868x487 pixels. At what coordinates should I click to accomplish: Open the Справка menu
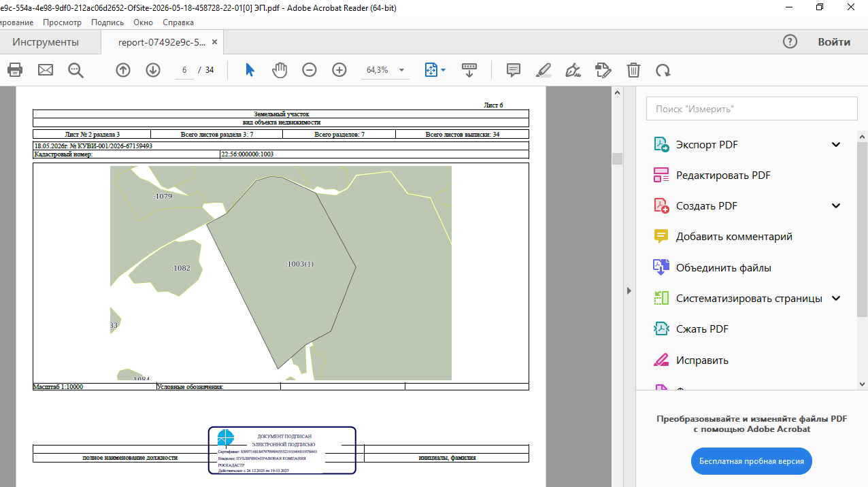tap(178, 22)
